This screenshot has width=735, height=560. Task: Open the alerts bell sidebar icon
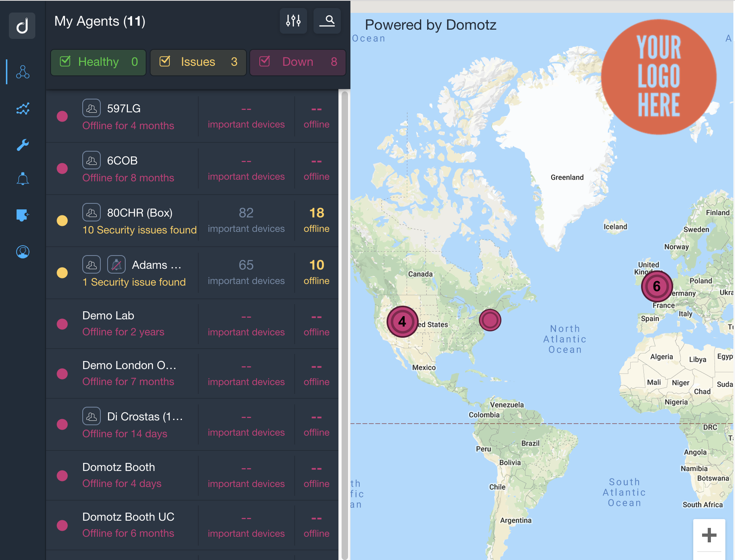pyautogui.click(x=22, y=179)
